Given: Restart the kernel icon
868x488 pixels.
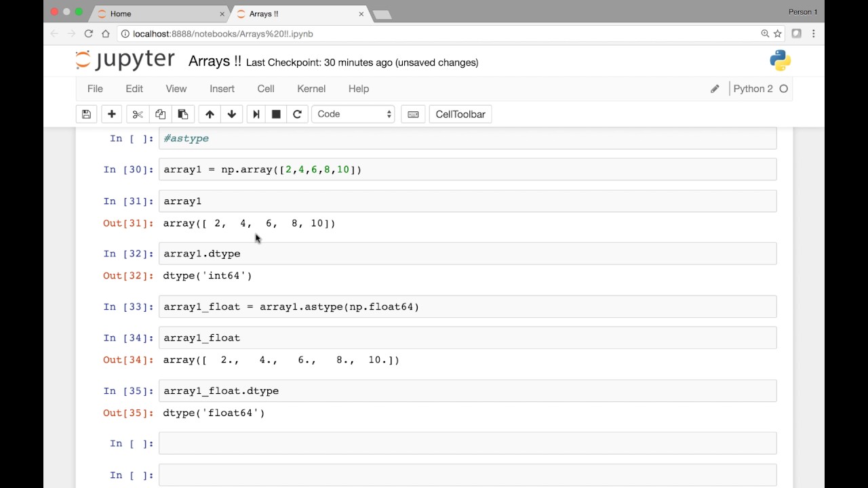Looking at the screenshot, I should pyautogui.click(x=297, y=114).
